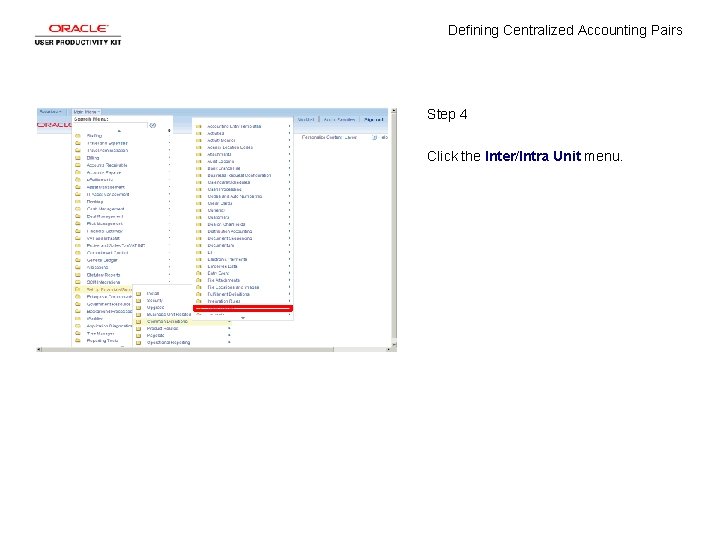Click the Accounting Entry Templates folder icon
The image size is (720, 540).
pyautogui.click(x=199, y=126)
